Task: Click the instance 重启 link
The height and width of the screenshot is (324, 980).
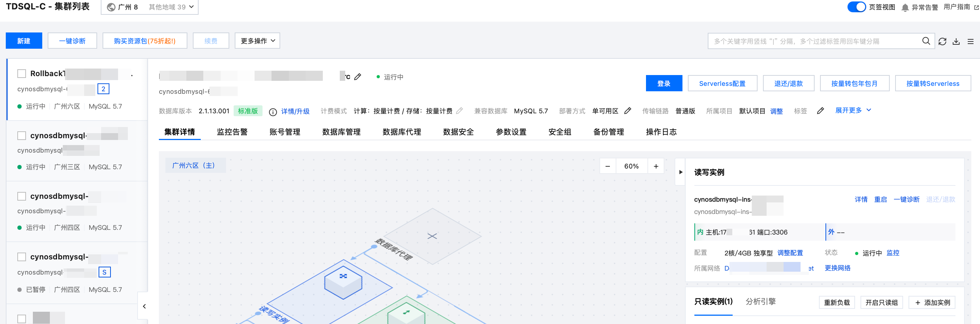Action: coord(880,199)
